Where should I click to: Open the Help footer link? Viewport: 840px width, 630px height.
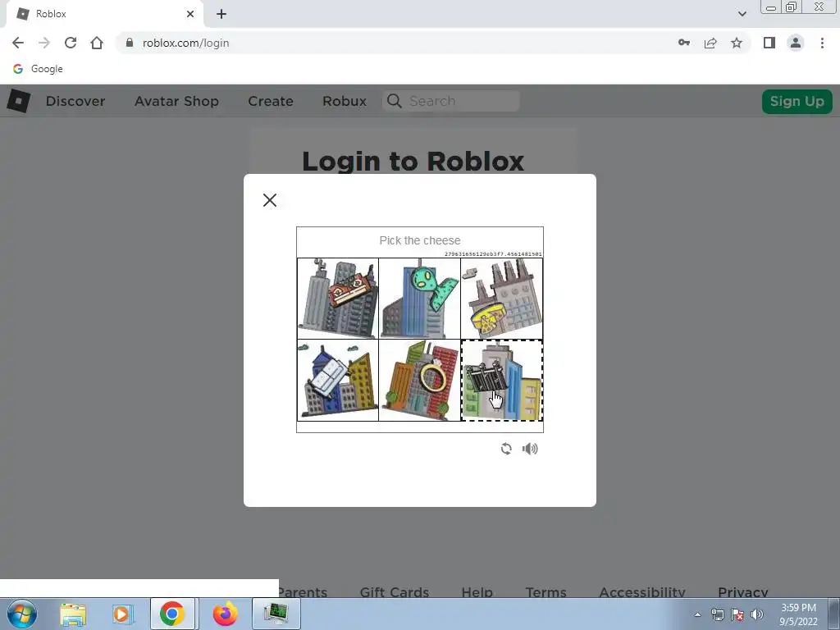point(477,591)
